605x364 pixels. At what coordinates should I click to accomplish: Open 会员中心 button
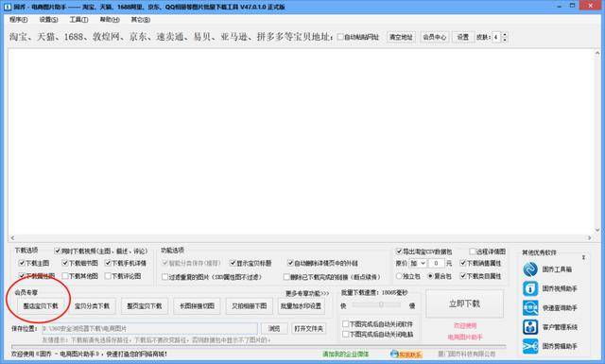click(435, 37)
